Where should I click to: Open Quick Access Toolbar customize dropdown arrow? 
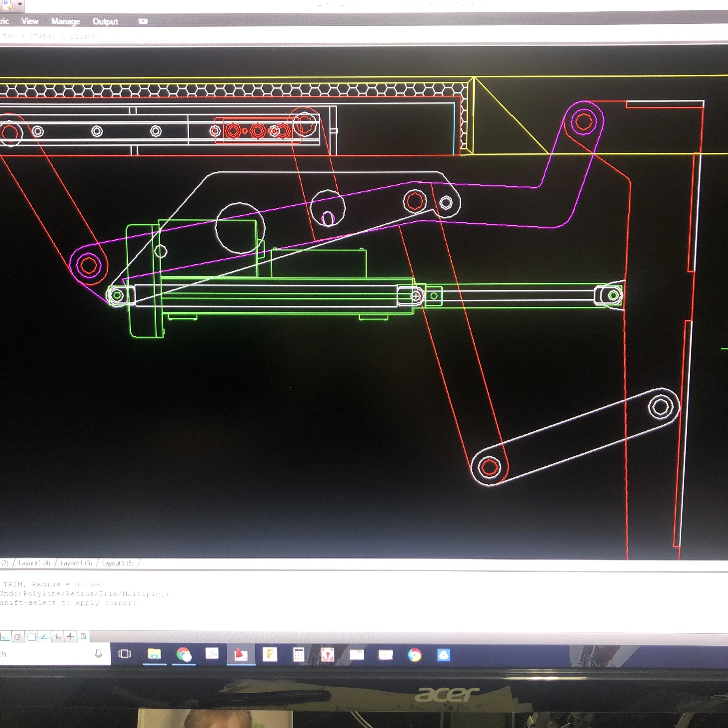coord(20,4)
